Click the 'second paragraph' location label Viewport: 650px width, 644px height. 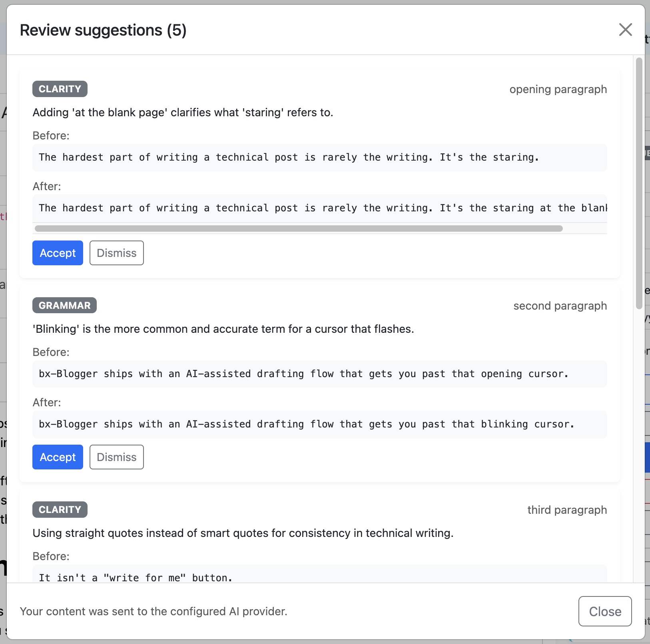(560, 306)
